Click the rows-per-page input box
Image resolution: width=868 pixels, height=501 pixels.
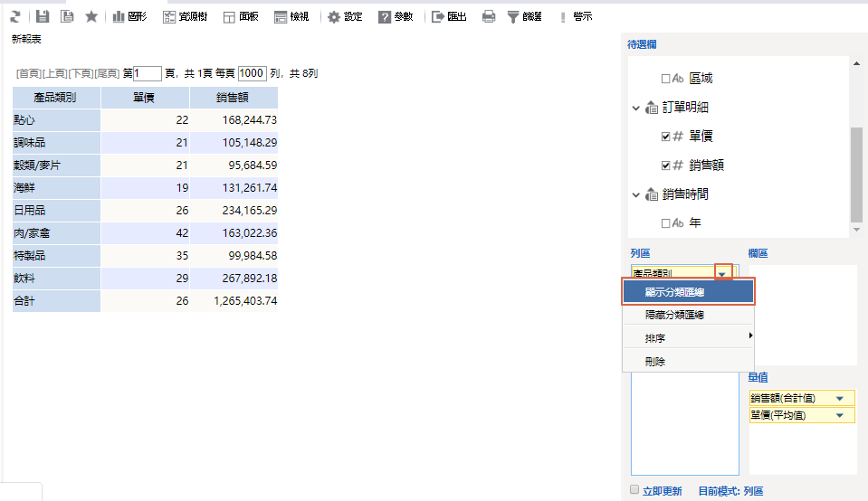[x=252, y=73]
